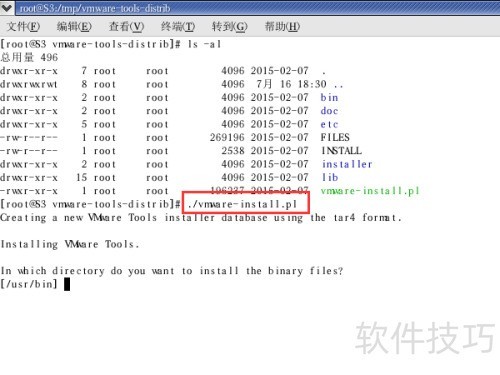Click the file size 269196
Image resolution: width=500 pixels, height=375 pixels.
point(227,138)
